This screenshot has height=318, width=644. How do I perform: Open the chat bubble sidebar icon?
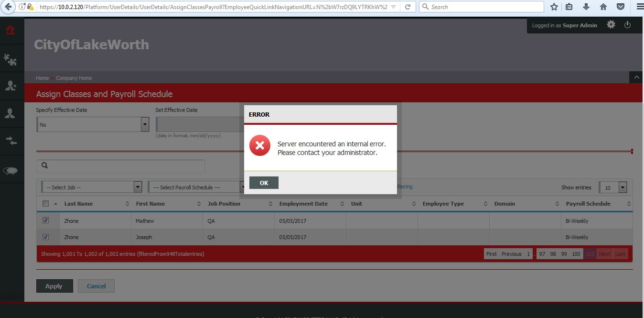click(x=10, y=171)
